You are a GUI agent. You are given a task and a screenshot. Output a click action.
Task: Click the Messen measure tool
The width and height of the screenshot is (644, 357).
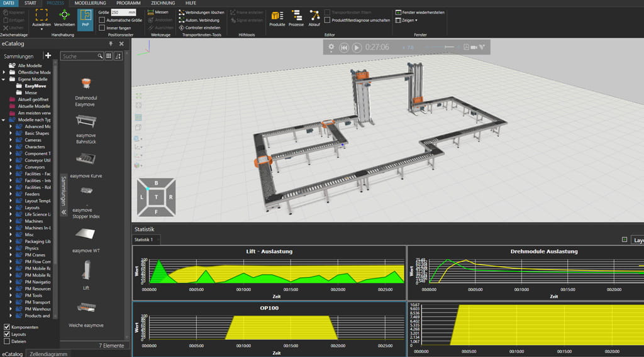click(157, 12)
